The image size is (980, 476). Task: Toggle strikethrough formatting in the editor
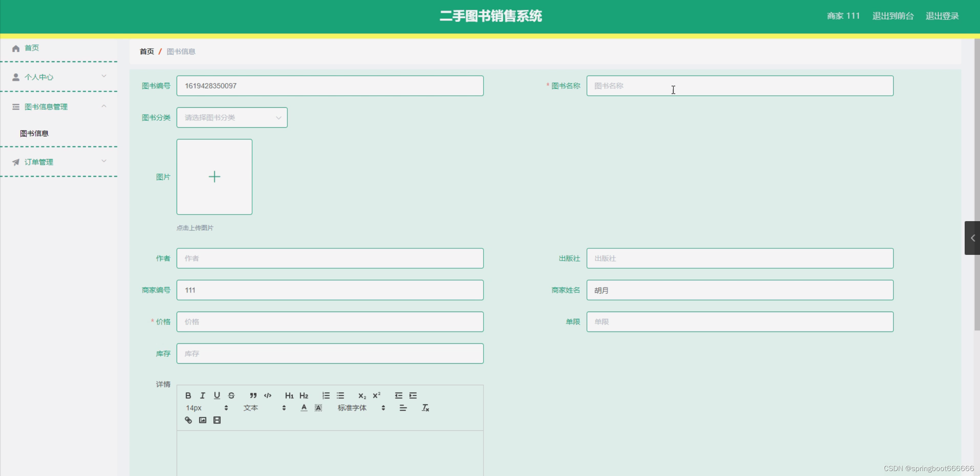click(x=231, y=395)
